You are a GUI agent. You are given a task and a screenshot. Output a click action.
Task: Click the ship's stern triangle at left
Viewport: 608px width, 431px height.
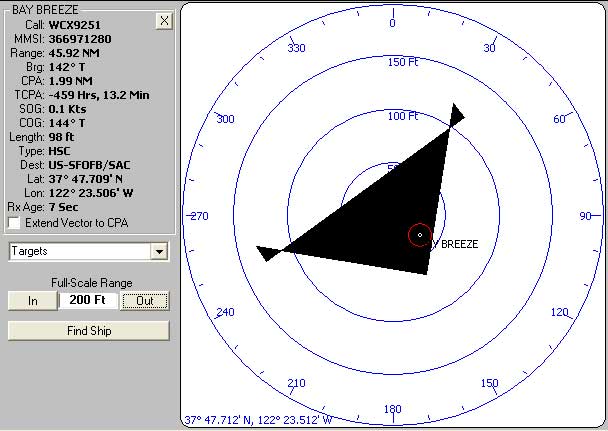click(x=267, y=252)
